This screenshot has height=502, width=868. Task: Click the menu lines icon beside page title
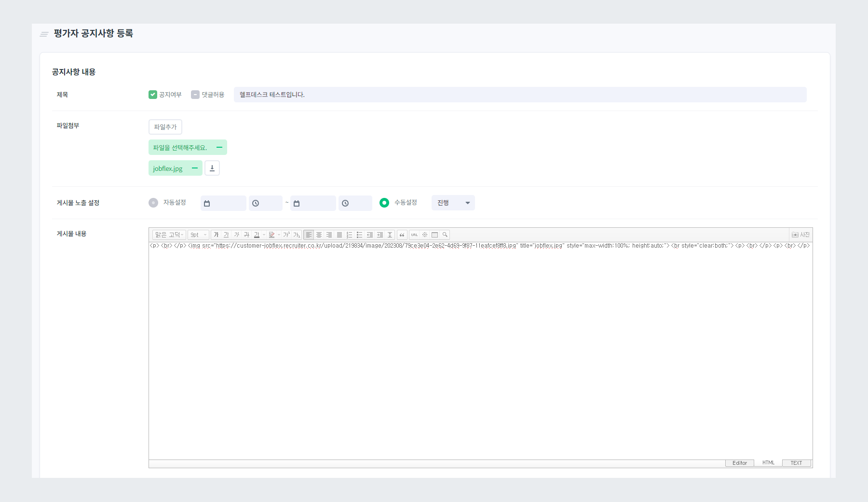click(x=44, y=34)
